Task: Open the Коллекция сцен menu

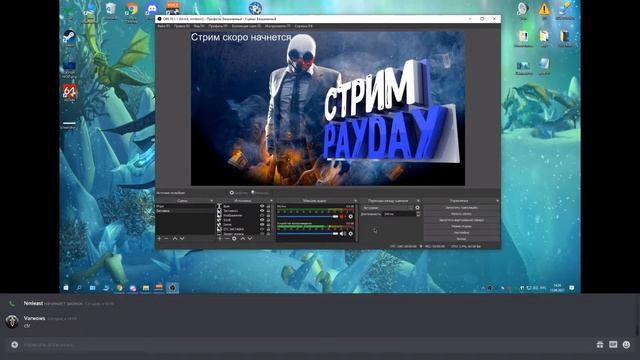Action: pyautogui.click(x=246, y=26)
